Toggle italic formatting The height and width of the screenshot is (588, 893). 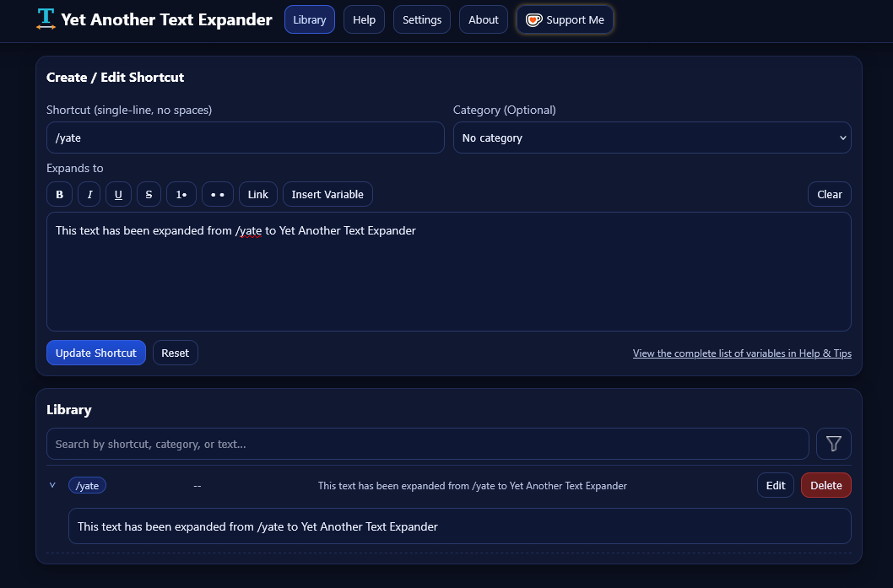(x=89, y=194)
